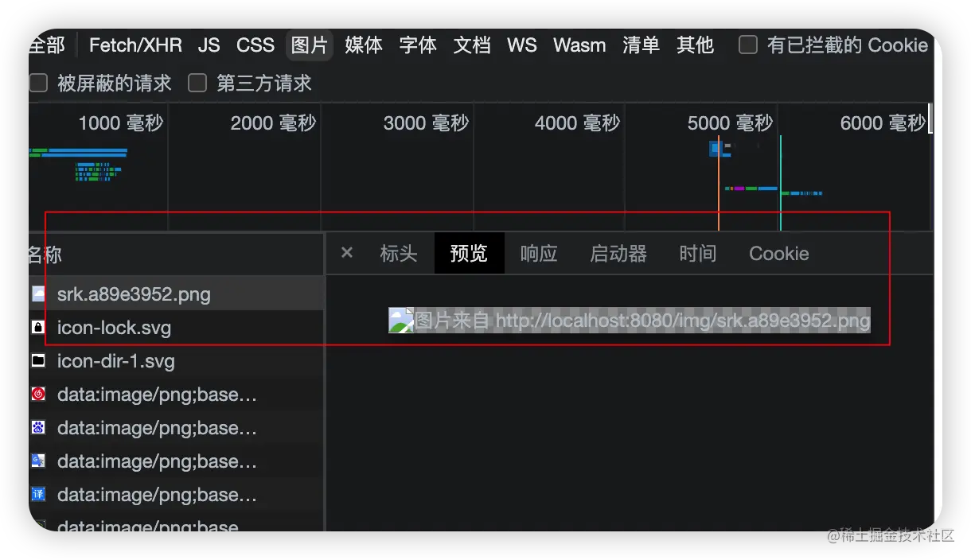Select the 图片 filter

tap(310, 45)
